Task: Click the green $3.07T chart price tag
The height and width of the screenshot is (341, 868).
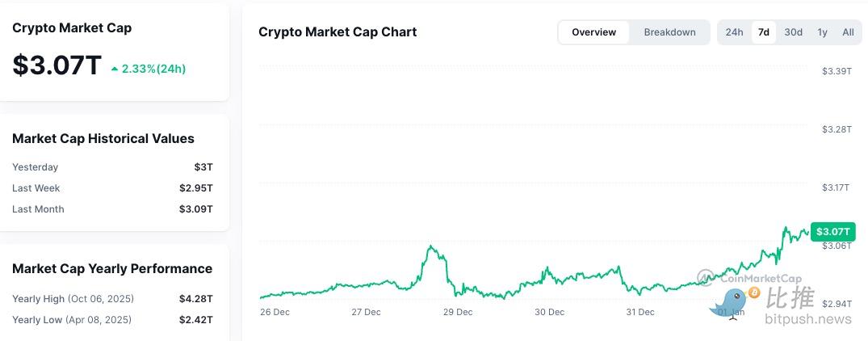Action: 832,232
